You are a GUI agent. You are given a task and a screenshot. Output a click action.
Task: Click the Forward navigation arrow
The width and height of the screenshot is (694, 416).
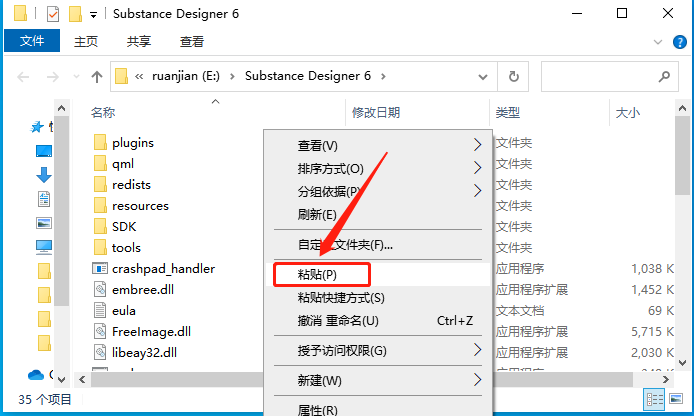pos(53,77)
